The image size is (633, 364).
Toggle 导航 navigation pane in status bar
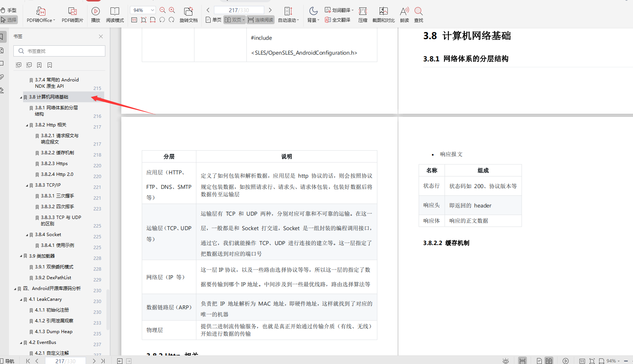coord(7,361)
